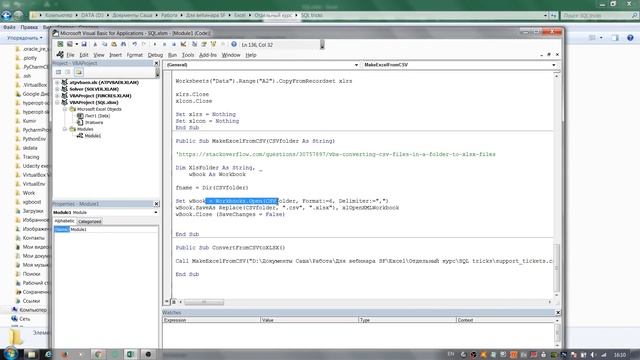
Task: Expand atpvbaen.xls project node
Action: click(x=57, y=82)
